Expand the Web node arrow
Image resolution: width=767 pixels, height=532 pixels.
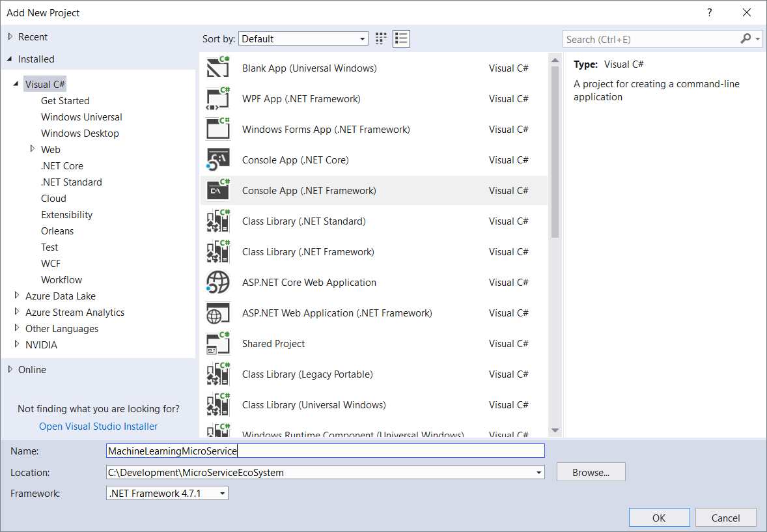pos(33,148)
